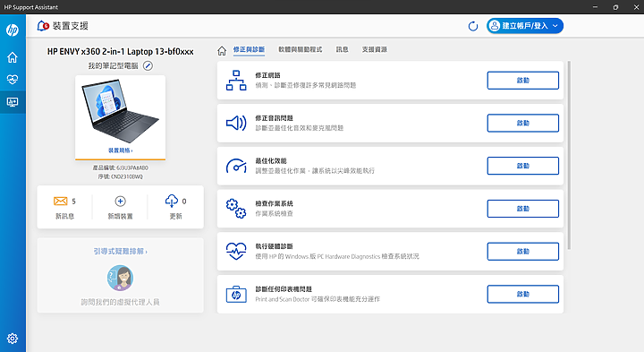
Task: Open settings gear in the sidebar
Action: coord(13,339)
